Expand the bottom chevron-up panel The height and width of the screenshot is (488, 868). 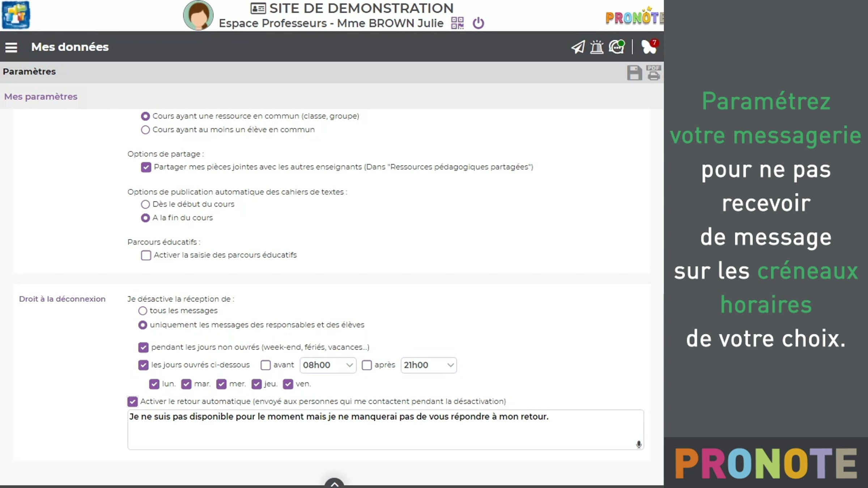(334, 483)
